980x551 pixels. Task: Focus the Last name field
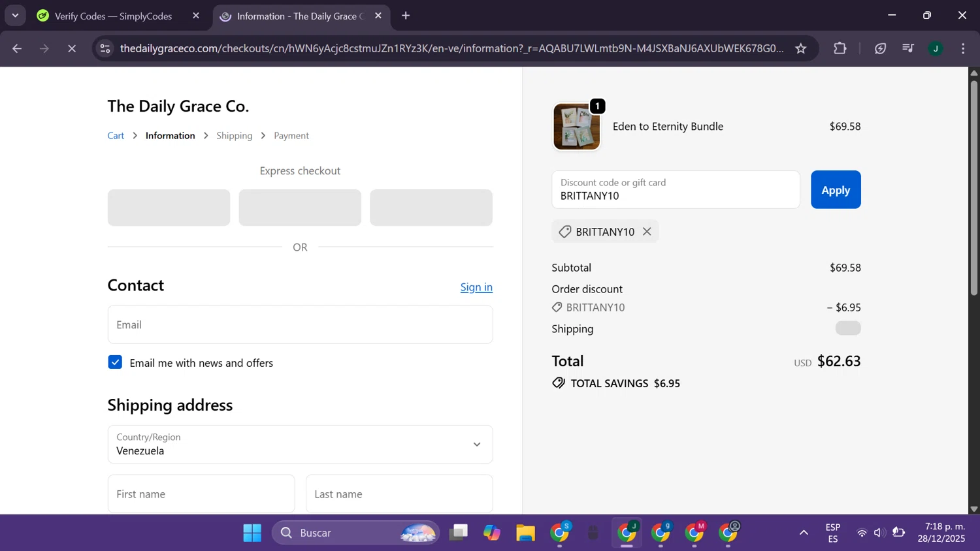tap(399, 494)
